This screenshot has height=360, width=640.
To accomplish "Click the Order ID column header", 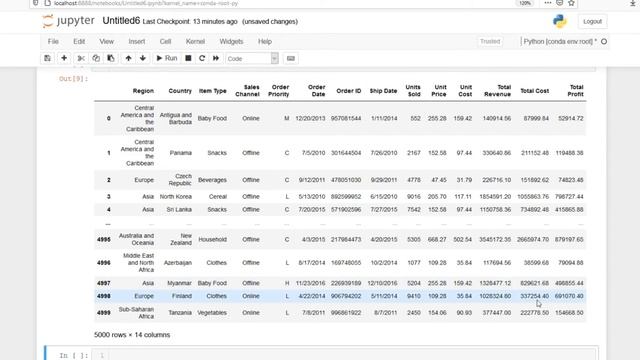I will pyautogui.click(x=349, y=91).
